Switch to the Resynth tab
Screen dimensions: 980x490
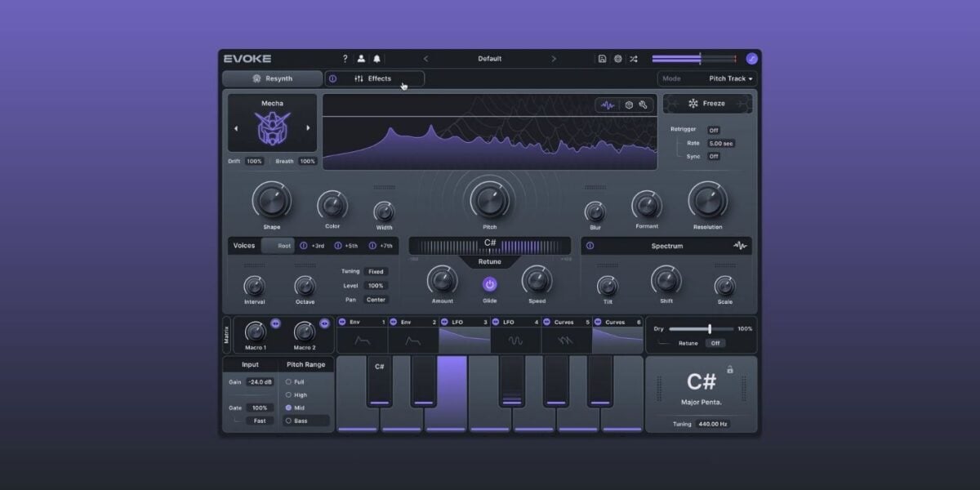point(273,78)
